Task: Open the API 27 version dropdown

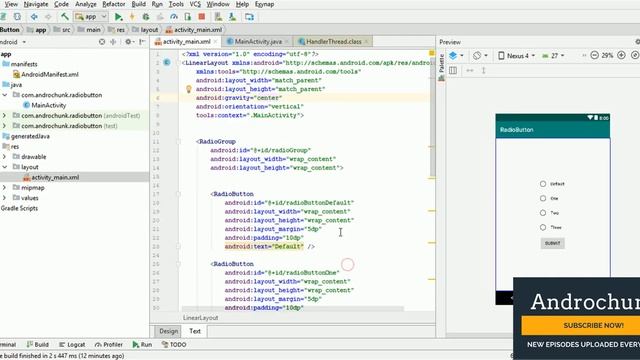Action: 553,56
